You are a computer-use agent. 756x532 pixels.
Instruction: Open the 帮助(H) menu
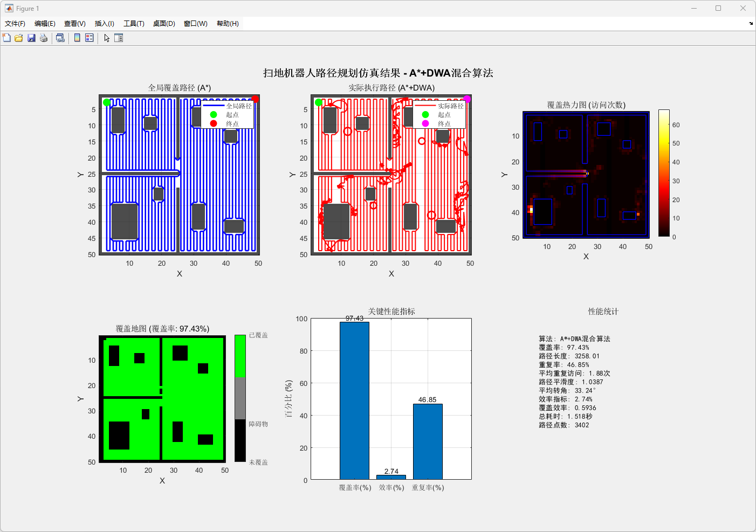point(228,24)
